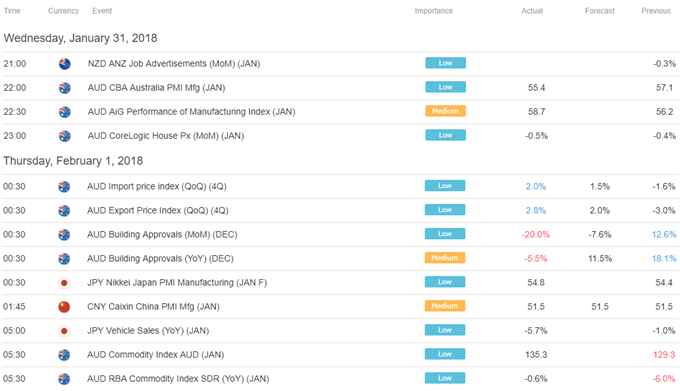Click the Previous column header
Screen dimensions: 680x391
[x=656, y=11]
